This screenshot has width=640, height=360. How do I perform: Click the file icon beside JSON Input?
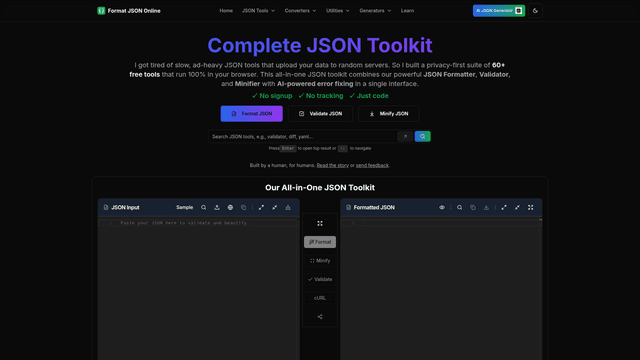point(106,207)
